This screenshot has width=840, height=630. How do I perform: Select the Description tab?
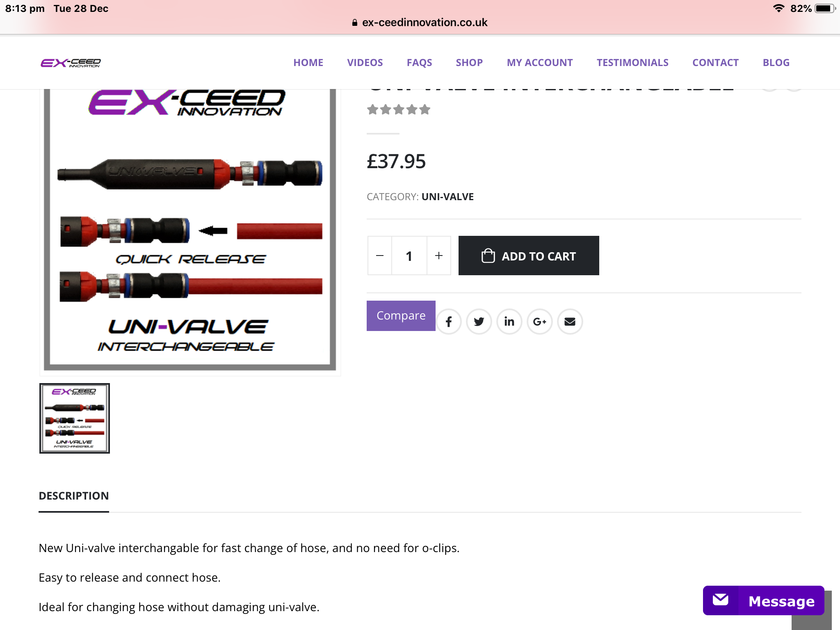pos(74,496)
